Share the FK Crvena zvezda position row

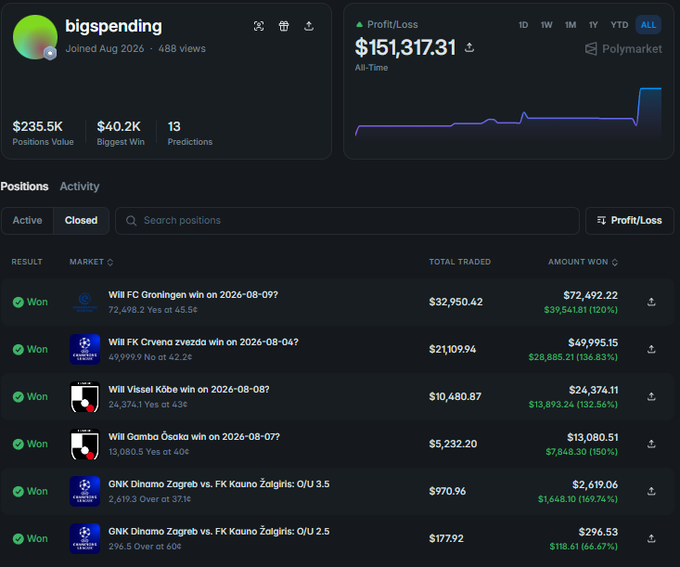[x=651, y=349]
